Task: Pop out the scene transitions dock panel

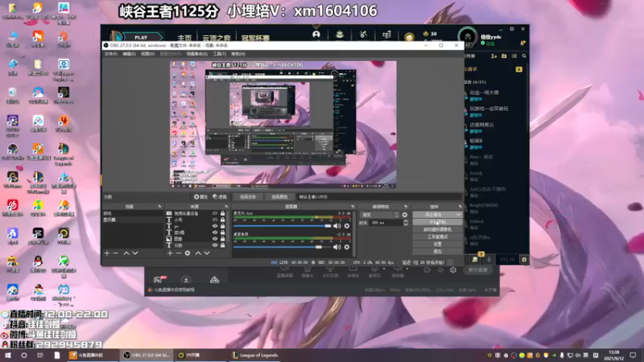Action: (406, 207)
